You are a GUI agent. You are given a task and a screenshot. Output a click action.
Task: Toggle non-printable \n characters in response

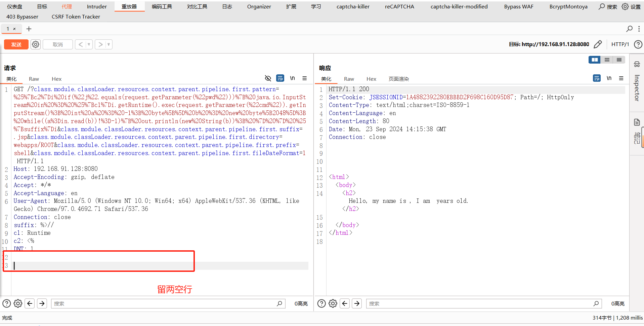[609, 78]
